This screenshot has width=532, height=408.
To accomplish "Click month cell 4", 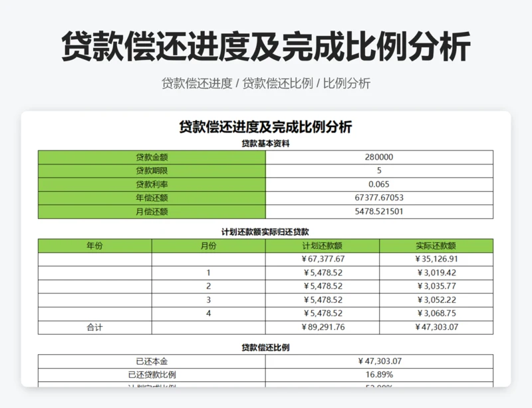I will point(208,313).
